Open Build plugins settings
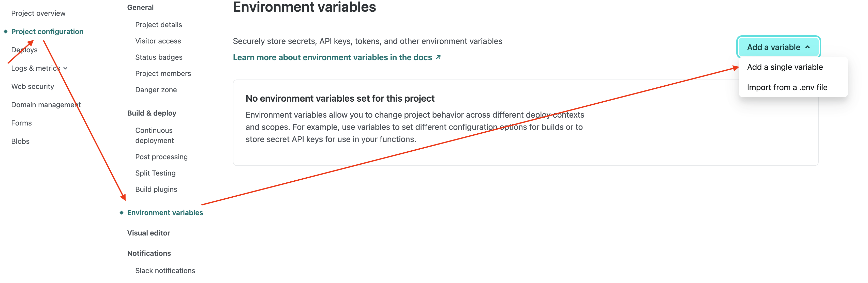This screenshot has height=283, width=868. (156, 190)
